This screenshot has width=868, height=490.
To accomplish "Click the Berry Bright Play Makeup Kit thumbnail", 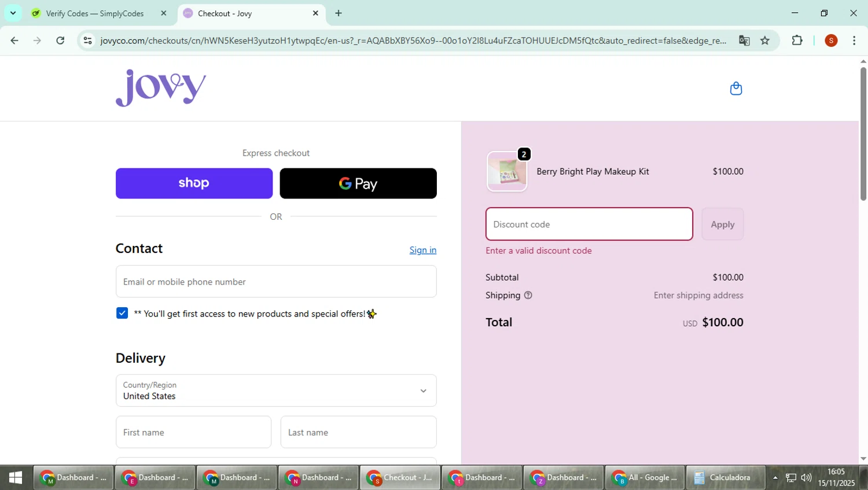I will 507,171.
